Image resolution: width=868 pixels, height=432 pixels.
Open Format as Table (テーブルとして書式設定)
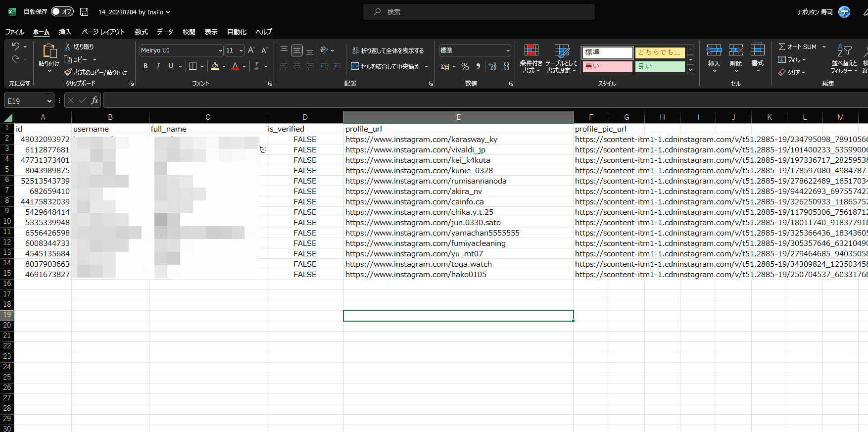point(561,59)
